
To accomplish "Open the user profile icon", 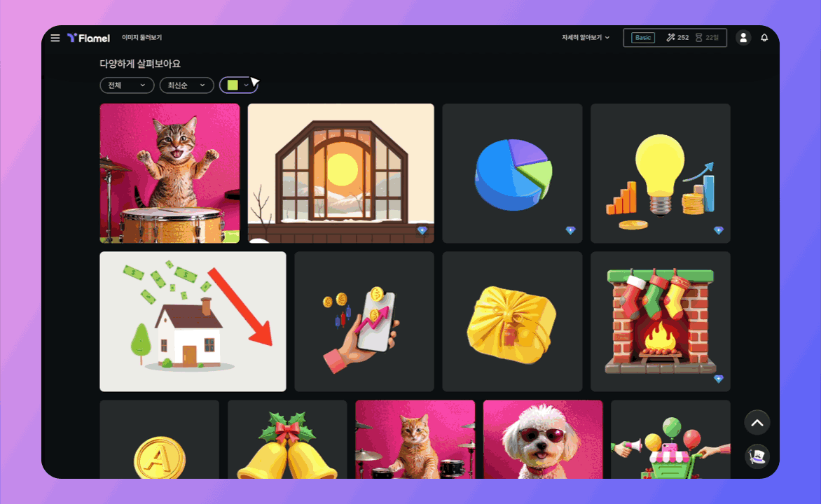I will coord(743,38).
